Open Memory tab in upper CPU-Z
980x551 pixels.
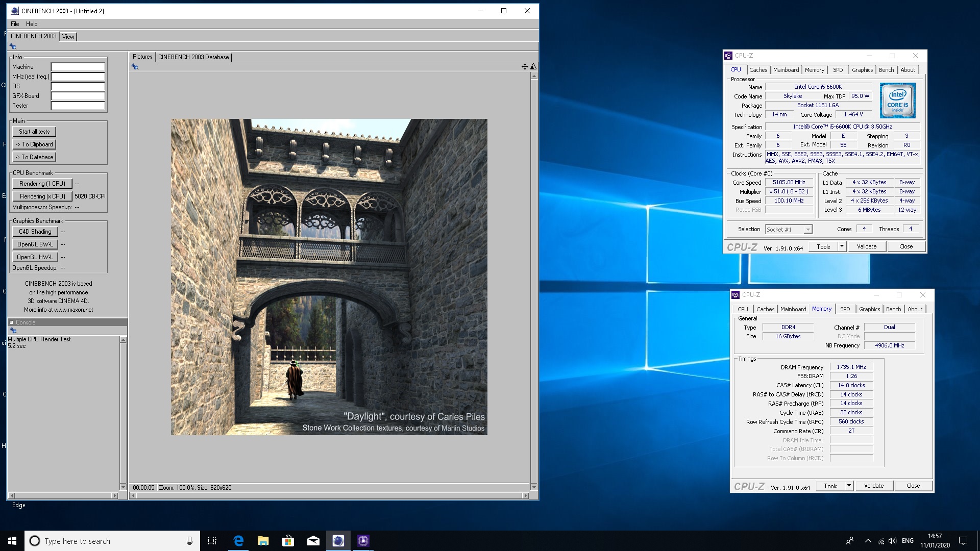(x=815, y=70)
